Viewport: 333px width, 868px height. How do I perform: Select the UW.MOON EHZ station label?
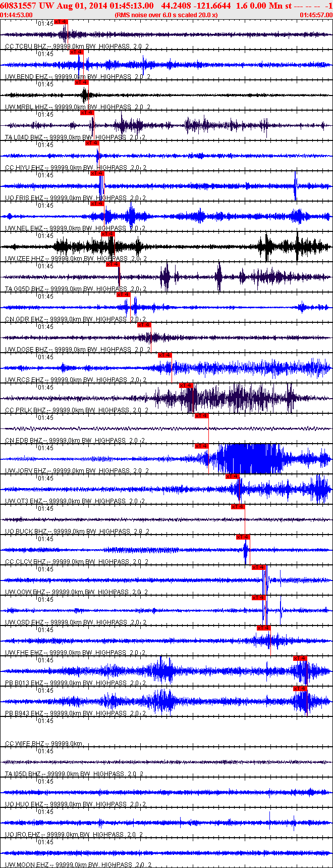(27, 865)
